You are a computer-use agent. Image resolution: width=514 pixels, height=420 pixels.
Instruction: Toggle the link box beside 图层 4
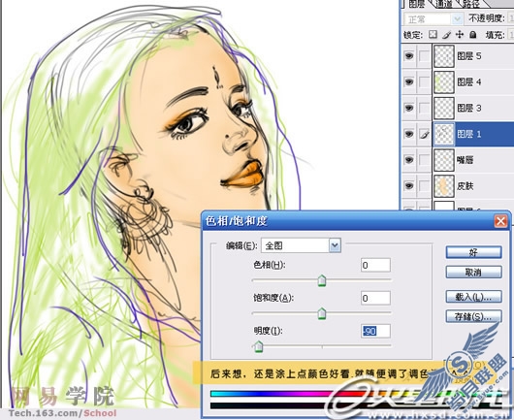click(x=424, y=82)
